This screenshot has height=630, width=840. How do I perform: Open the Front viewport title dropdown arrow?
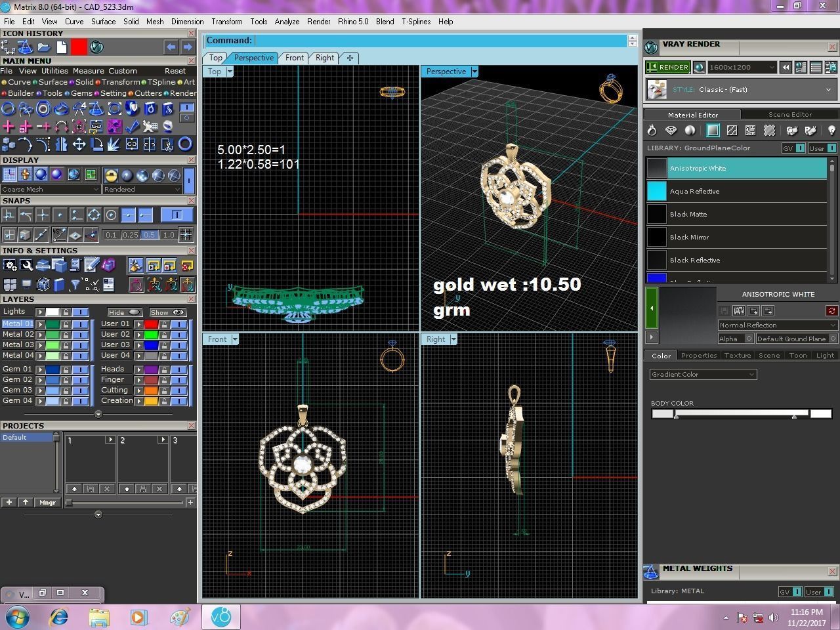[235, 339]
